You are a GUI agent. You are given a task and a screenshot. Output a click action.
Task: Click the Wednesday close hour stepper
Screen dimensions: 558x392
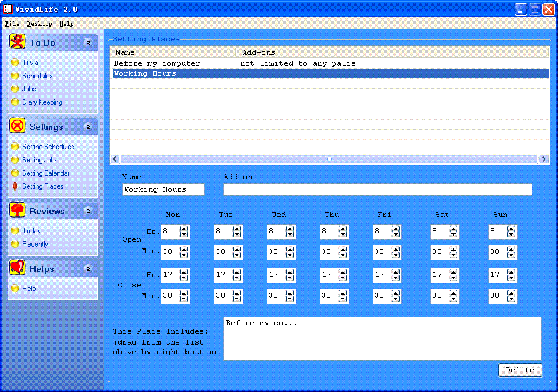[x=290, y=275]
